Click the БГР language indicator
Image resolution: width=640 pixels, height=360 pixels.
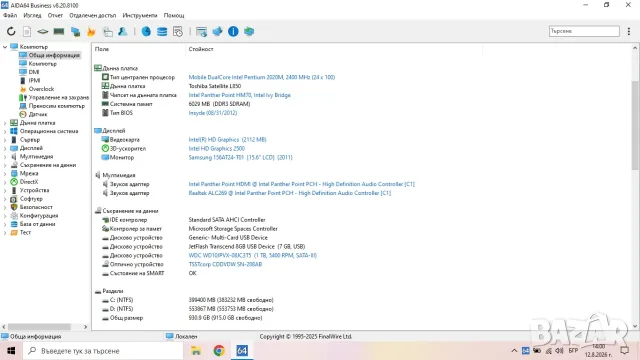point(573,351)
